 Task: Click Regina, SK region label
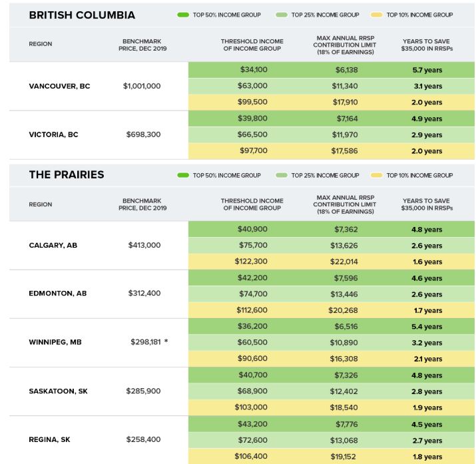click(49, 439)
